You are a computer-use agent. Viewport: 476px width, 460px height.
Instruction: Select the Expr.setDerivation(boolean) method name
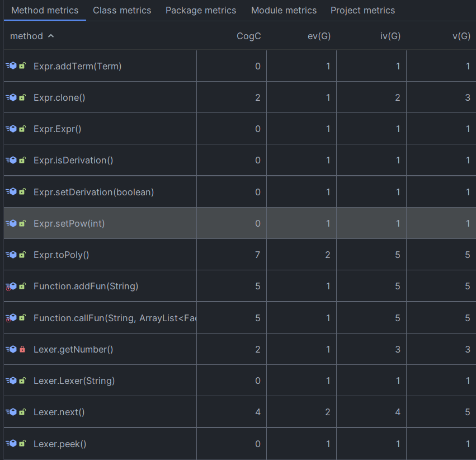[x=94, y=192]
